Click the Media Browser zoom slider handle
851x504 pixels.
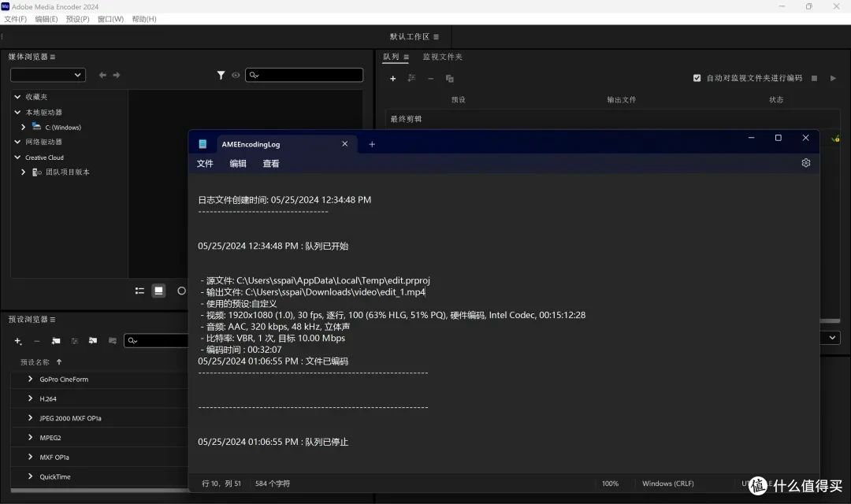pos(181,291)
